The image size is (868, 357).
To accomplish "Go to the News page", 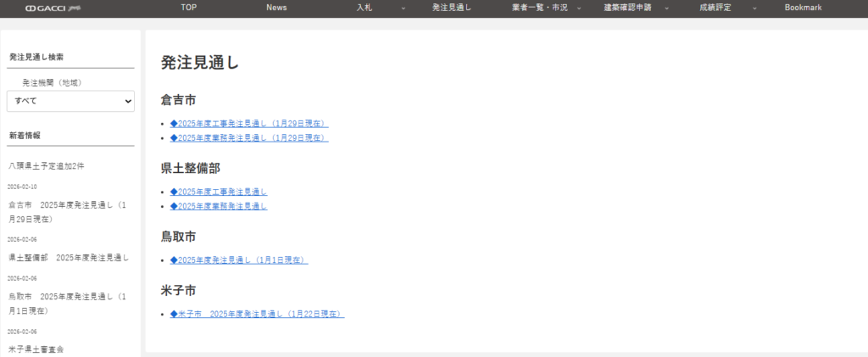I will 276,8.
